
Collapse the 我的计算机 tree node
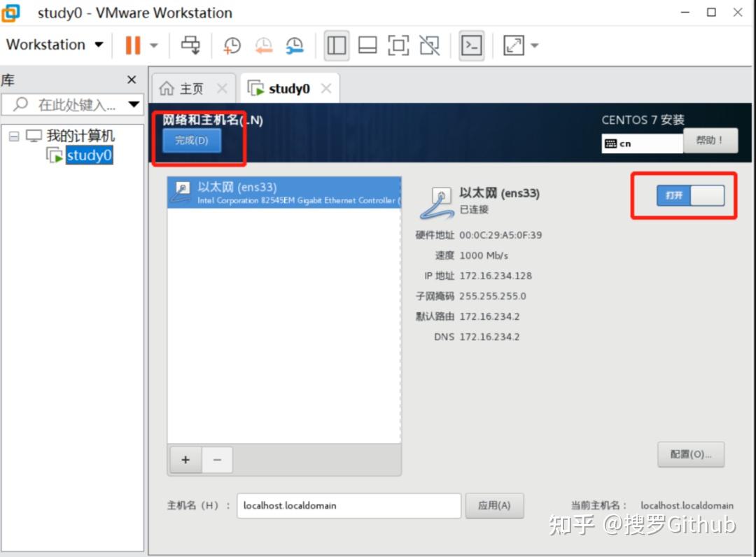coord(14,136)
